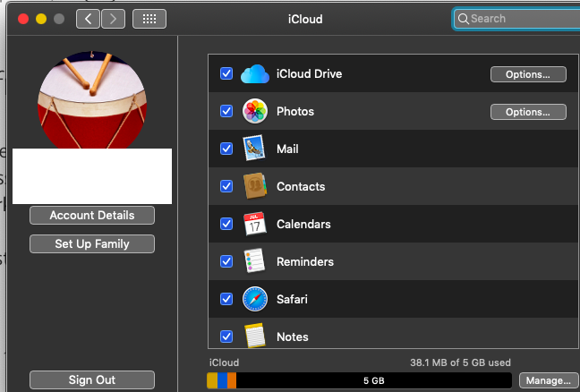Click the Notes notepad icon
The height and width of the screenshot is (392, 580).
[x=255, y=336]
